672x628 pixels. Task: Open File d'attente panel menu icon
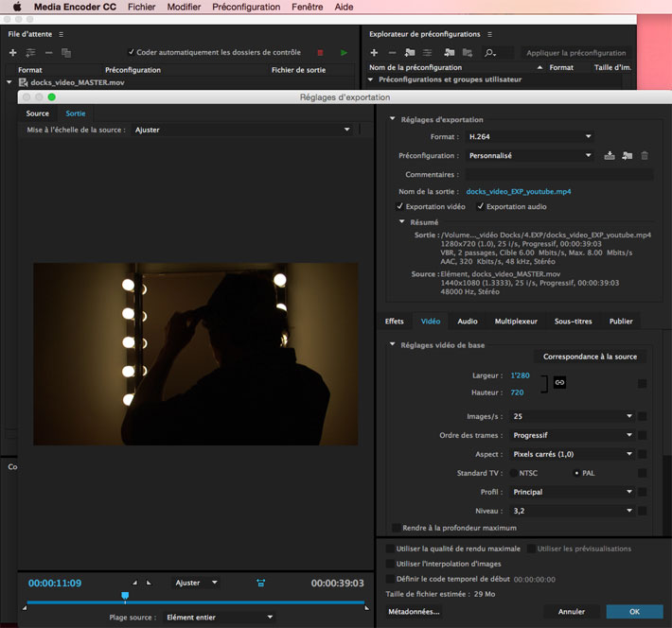tap(61, 34)
